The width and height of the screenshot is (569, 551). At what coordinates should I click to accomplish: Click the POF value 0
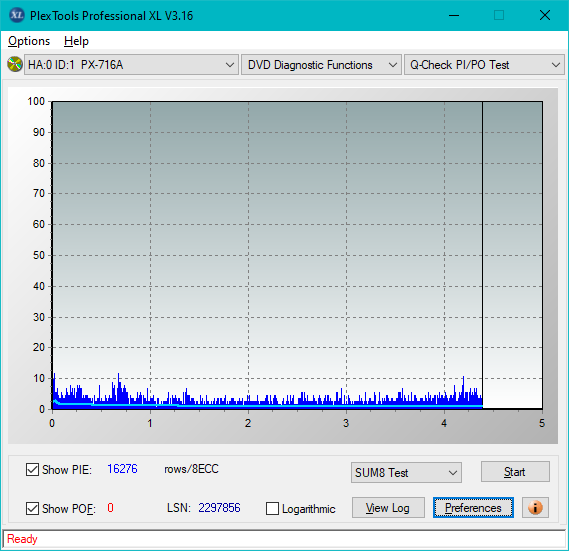click(x=110, y=508)
